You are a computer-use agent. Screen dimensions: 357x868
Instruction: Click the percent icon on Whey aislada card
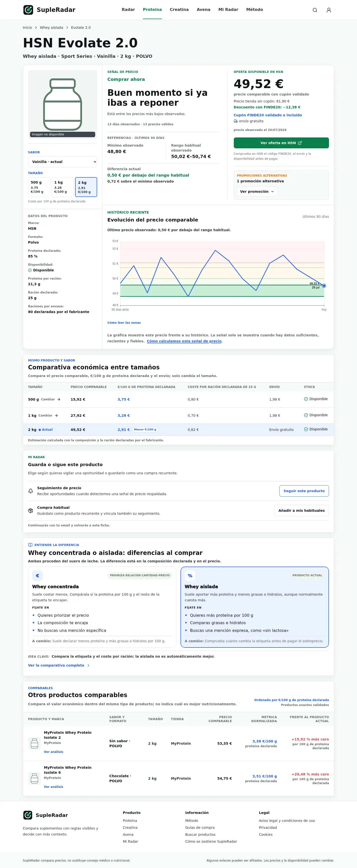pyautogui.click(x=190, y=576)
